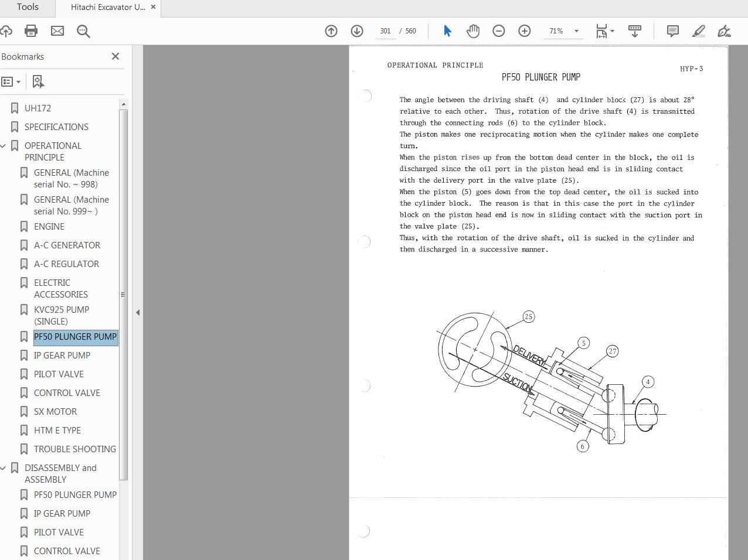Switch to the Tools tab
This screenshot has height=560, width=748.
27,8
